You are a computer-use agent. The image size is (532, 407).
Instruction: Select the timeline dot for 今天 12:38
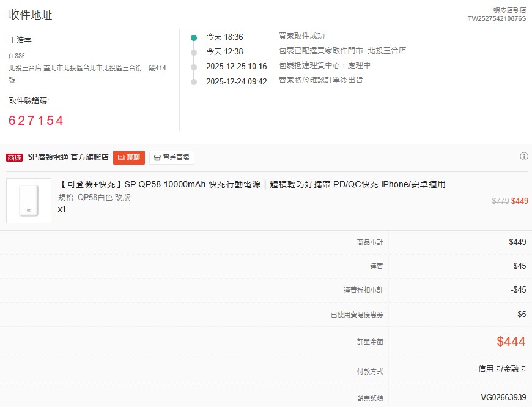tap(194, 52)
